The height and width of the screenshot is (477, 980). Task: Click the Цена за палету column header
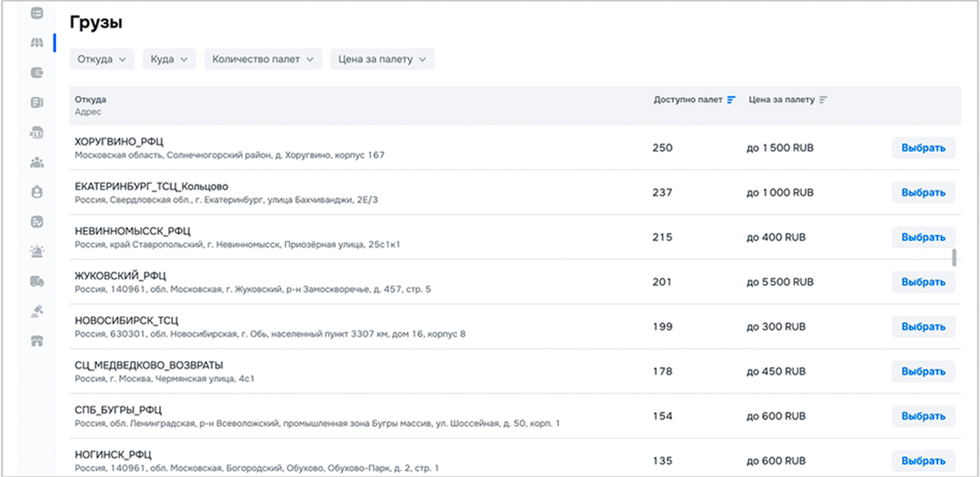[x=782, y=100]
